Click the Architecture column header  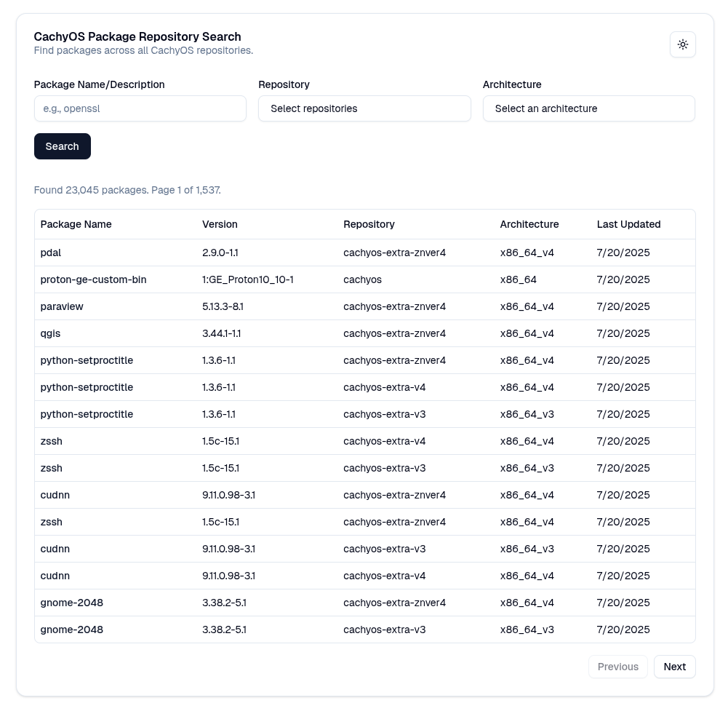(529, 224)
